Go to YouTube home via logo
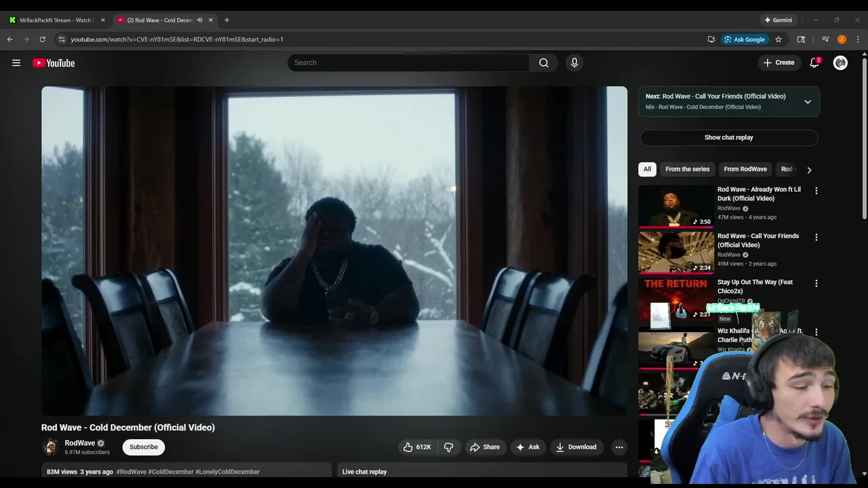Image resolution: width=868 pixels, height=488 pixels. pyautogui.click(x=54, y=63)
